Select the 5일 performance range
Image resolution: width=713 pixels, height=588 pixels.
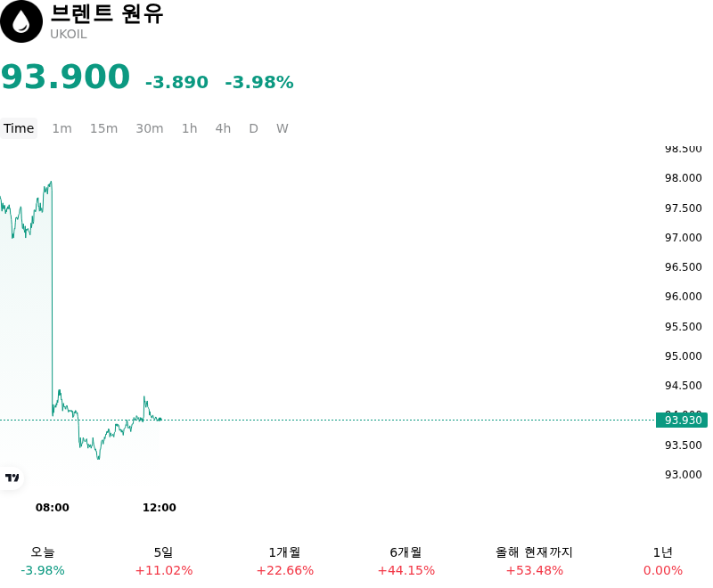[164, 561]
